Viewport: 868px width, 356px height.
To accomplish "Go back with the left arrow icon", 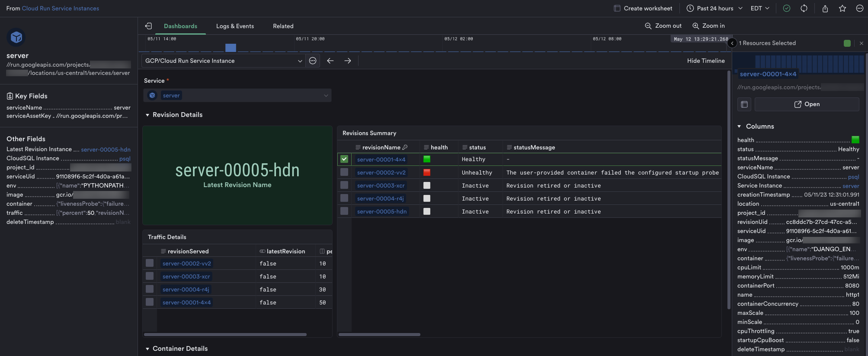I will coord(330,61).
